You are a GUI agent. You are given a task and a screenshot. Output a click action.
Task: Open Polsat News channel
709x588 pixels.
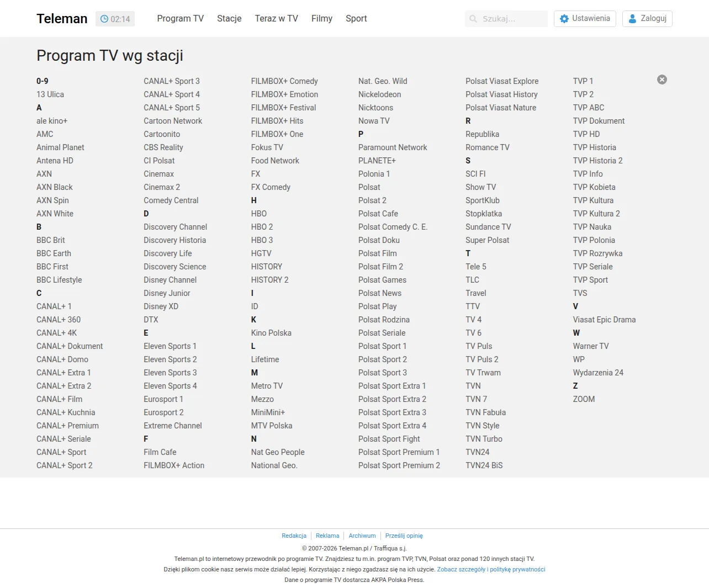380,293
